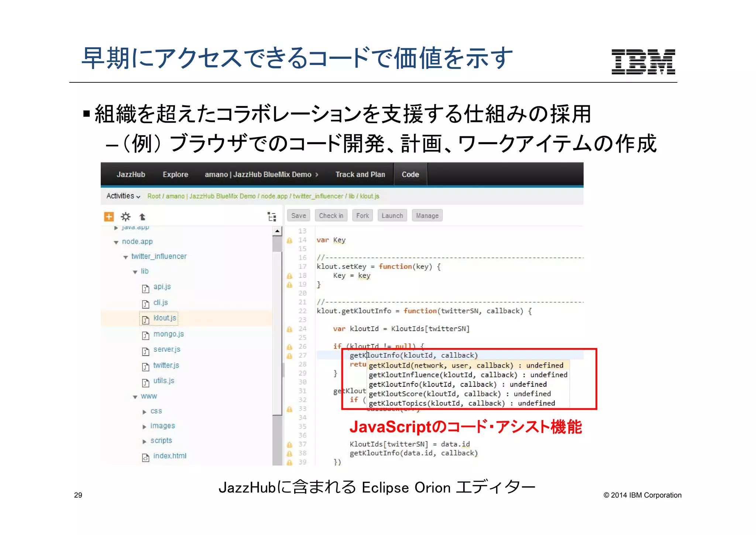756x535 pixels.
Task: Click the warning icon on line 37
Action: (290, 444)
